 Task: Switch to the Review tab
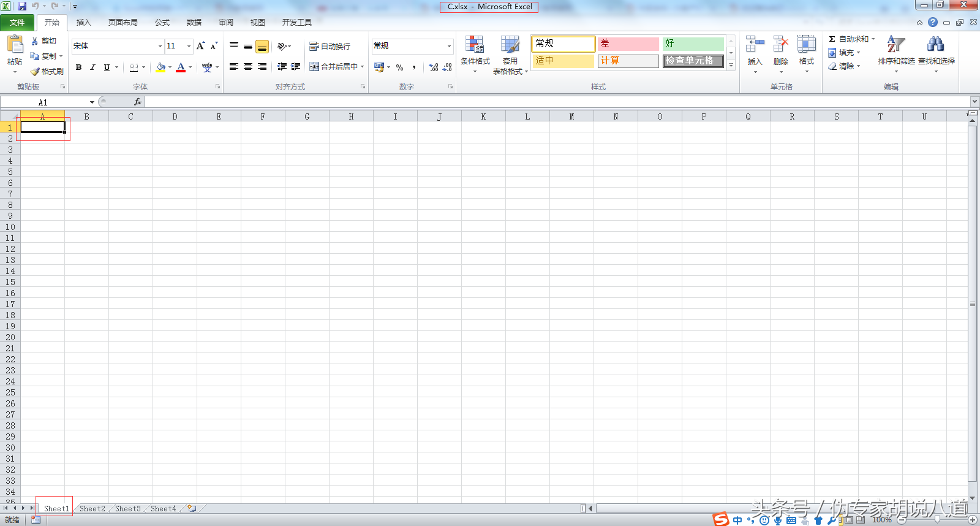pyautogui.click(x=226, y=23)
